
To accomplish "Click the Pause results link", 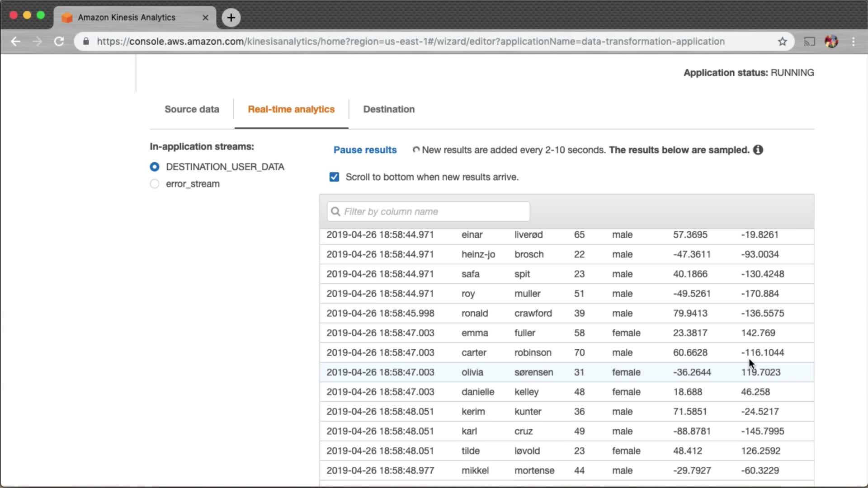I will point(365,150).
